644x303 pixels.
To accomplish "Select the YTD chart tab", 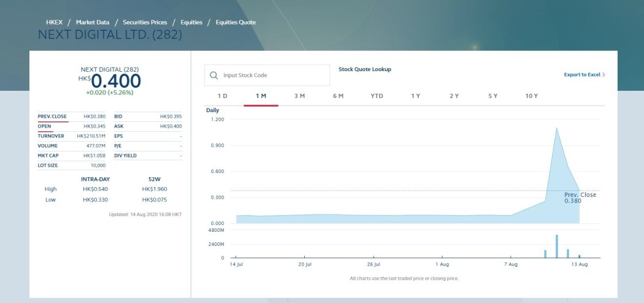I will [x=377, y=96].
